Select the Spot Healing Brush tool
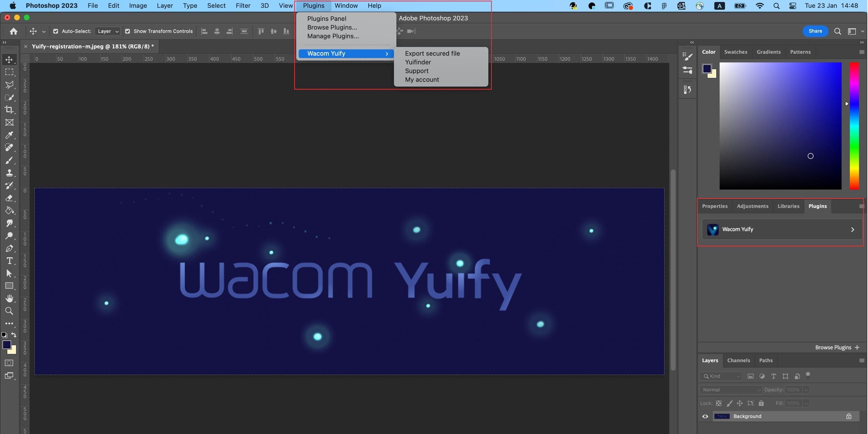Image resolution: width=868 pixels, height=434 pixels. click(x=9, y=147)
